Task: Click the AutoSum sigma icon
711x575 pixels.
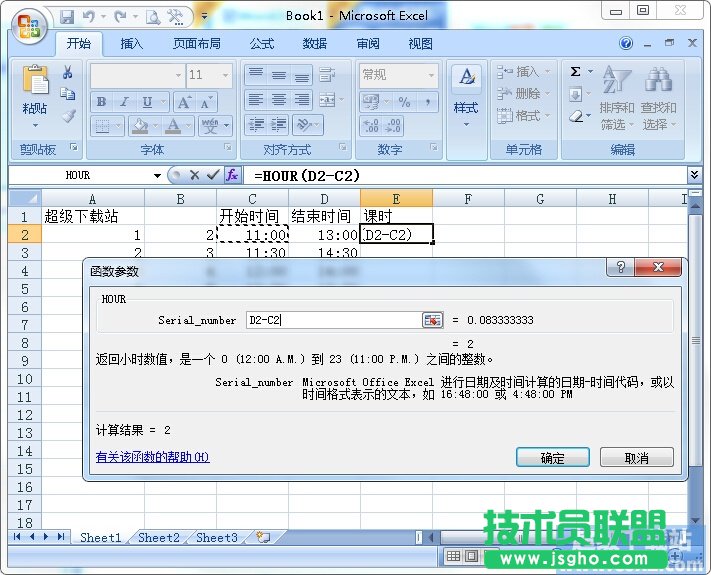Action: tap(576, 73)
